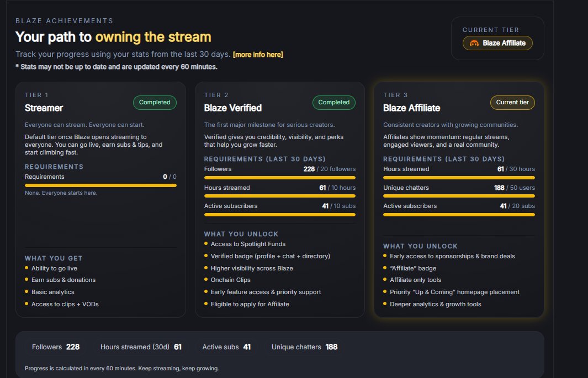Click the 'Progress is calculated in every 60 minutes' note
Viewport: 588px width, 378px height.
coord(122,368)
